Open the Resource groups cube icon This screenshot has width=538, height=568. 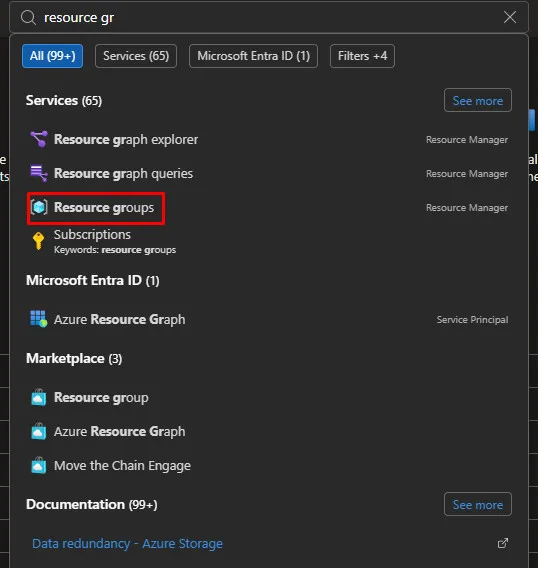point(39,207)
